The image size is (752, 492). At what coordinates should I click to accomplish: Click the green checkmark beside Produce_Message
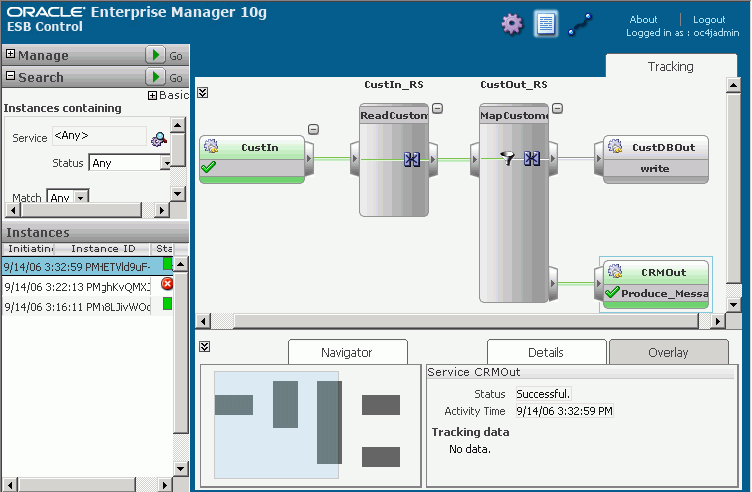pos(612,292)
